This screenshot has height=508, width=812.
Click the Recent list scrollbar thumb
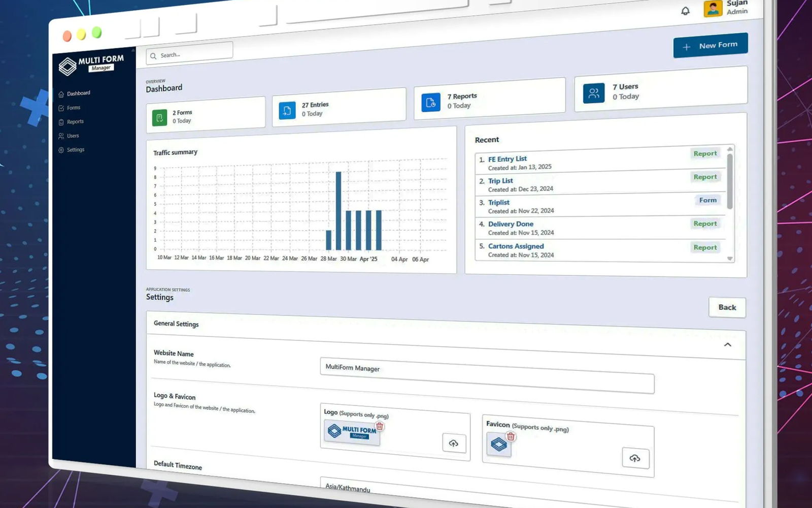pos(730,181)
